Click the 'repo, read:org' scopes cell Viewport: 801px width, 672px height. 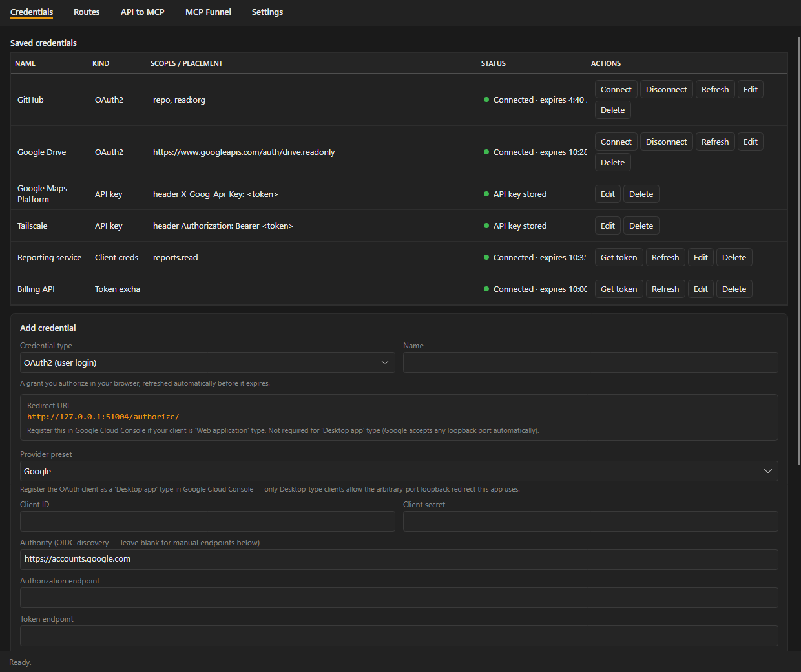180,100
